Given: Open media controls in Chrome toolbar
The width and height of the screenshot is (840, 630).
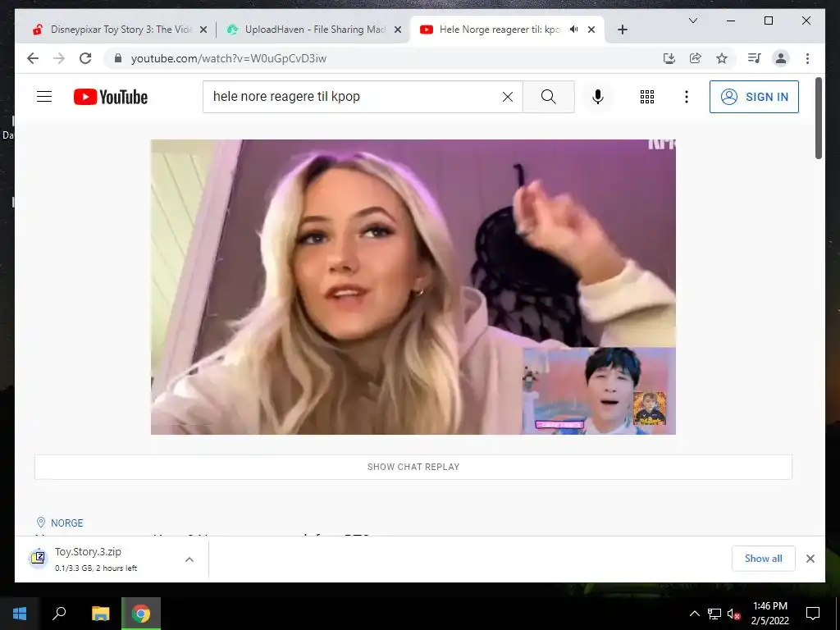Looking at the screenshot, I should point(755,58).
